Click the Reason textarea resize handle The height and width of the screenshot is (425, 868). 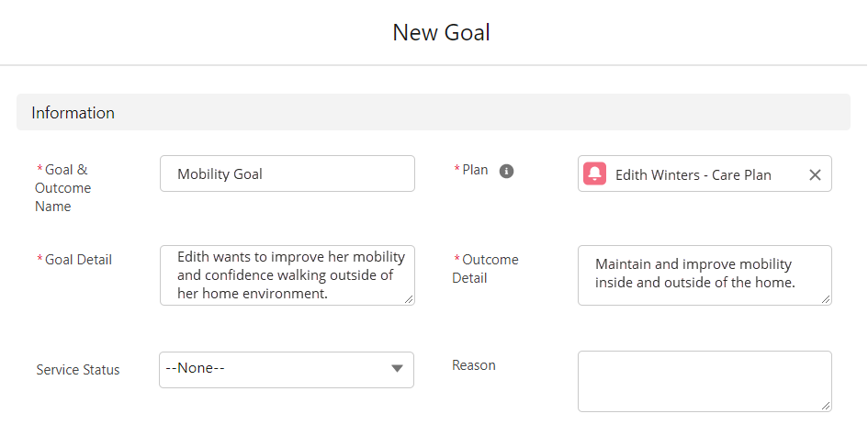pyautogui.click(x=826, y=406)
